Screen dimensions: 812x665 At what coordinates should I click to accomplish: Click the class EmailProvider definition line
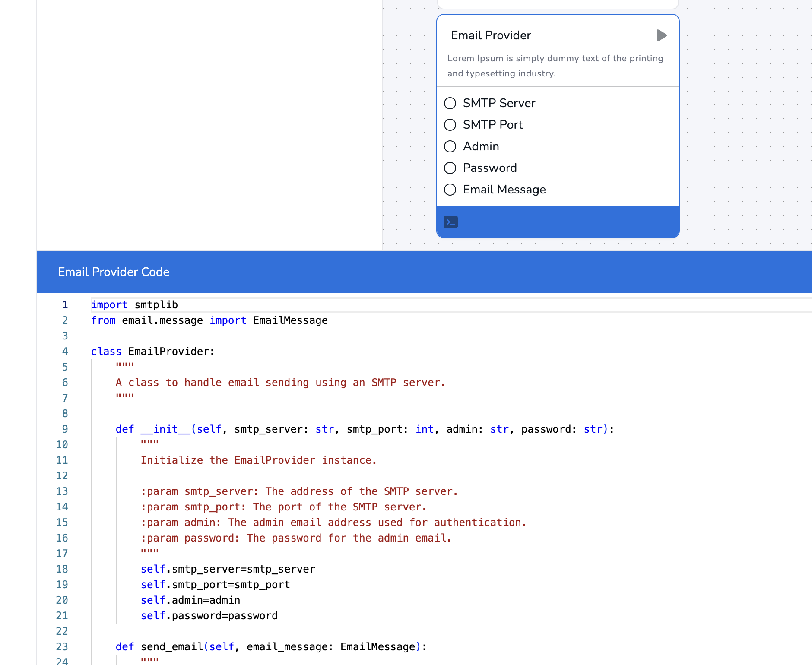(152, 351)
